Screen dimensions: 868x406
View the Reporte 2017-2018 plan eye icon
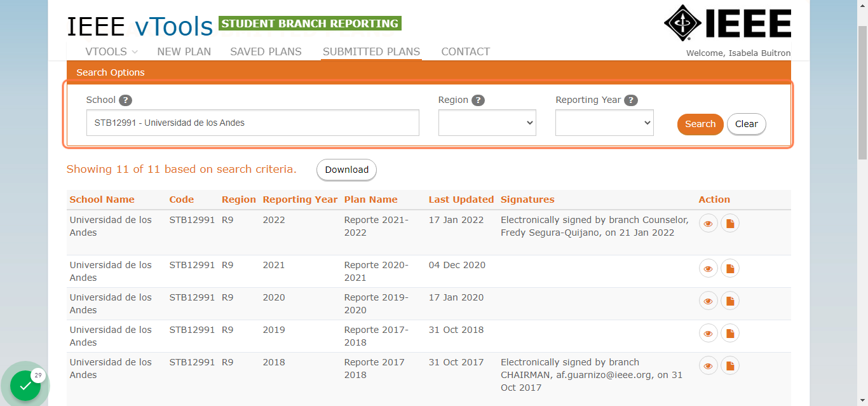pyautogui.click(x=708, y=333)
